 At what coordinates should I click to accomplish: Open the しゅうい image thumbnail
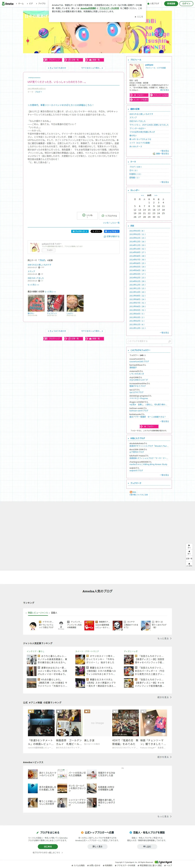[x=75, y=303]
